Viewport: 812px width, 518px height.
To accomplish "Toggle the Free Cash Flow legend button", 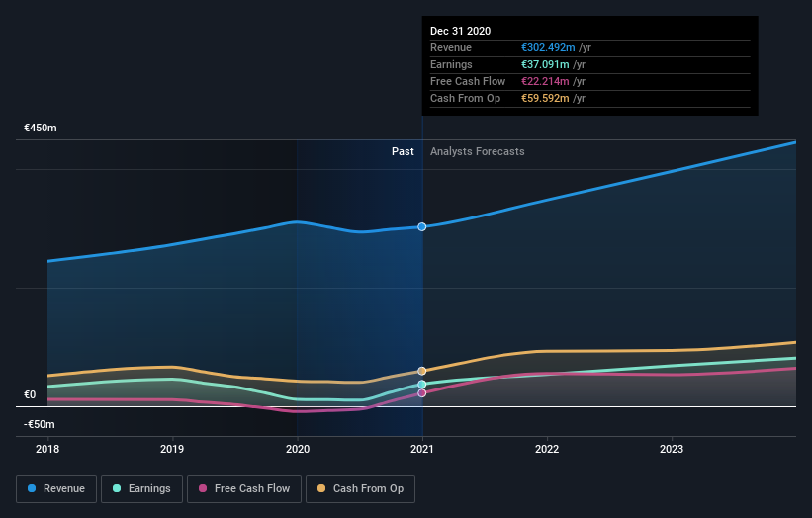I will tap(244, 489).
